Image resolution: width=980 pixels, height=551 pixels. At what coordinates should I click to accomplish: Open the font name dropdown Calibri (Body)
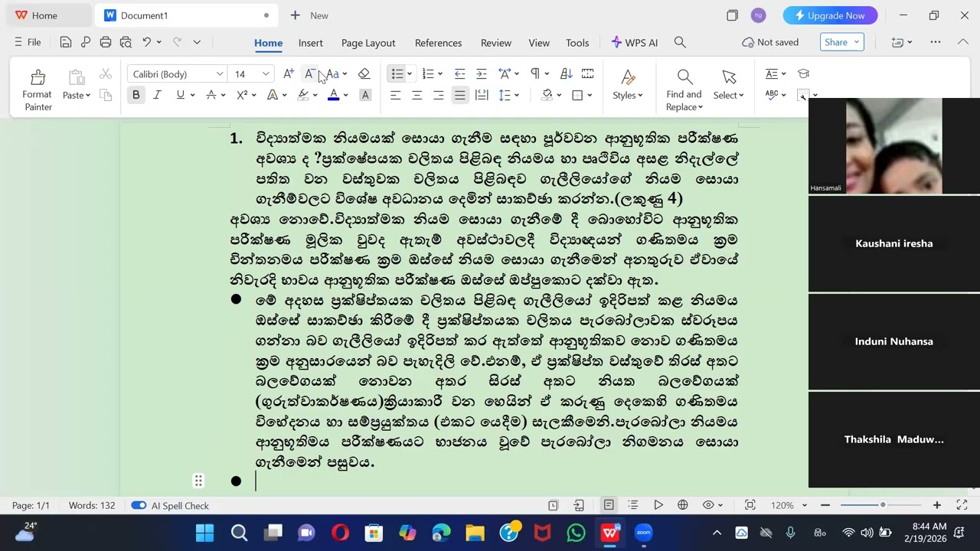pyautogui.click(x=220, y=73)
